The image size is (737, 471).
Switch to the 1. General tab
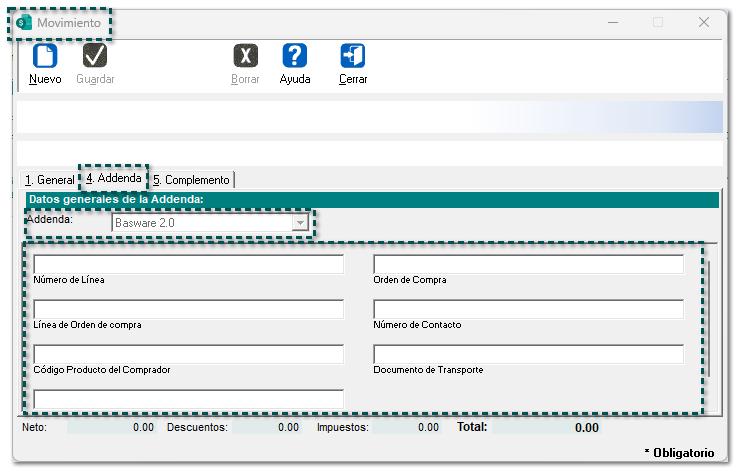(x=49, y=180)
